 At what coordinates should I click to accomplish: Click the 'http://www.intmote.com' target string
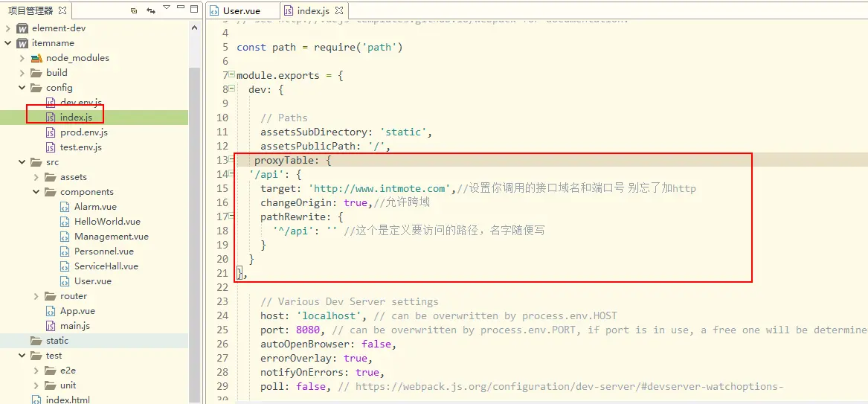tap(380, 189)
